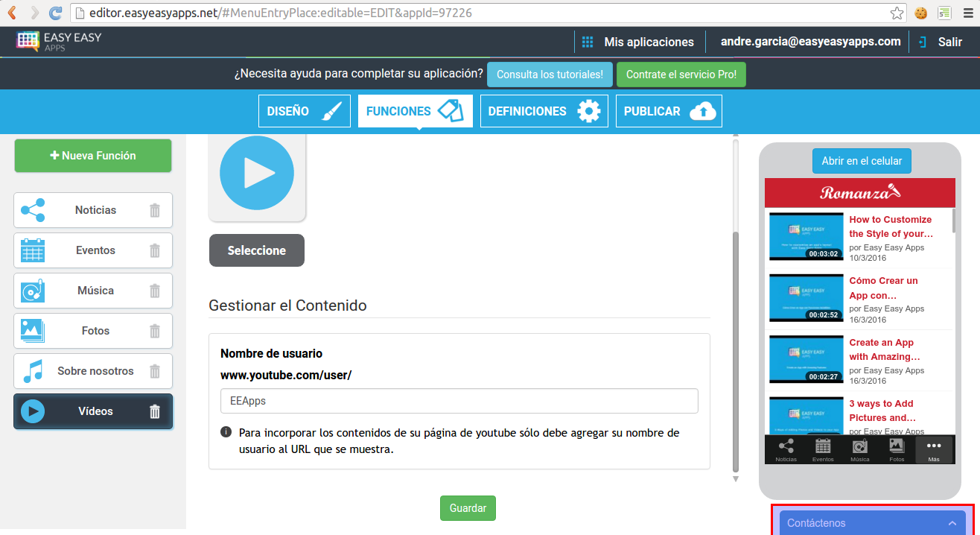Tap Música icon in phone preview bar
The height and width of the screenshot is (535, 980).
[x=859, y=449]
